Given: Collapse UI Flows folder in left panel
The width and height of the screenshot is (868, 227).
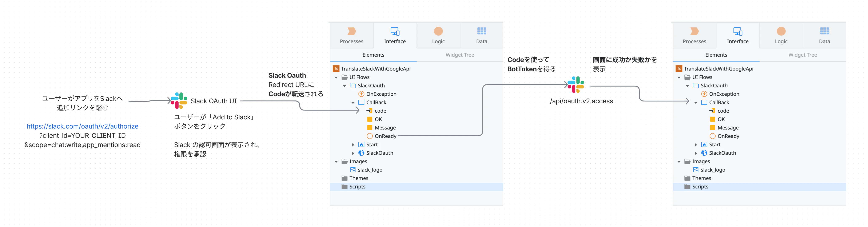Looking at the screenshot, I should tap(336, 77).
